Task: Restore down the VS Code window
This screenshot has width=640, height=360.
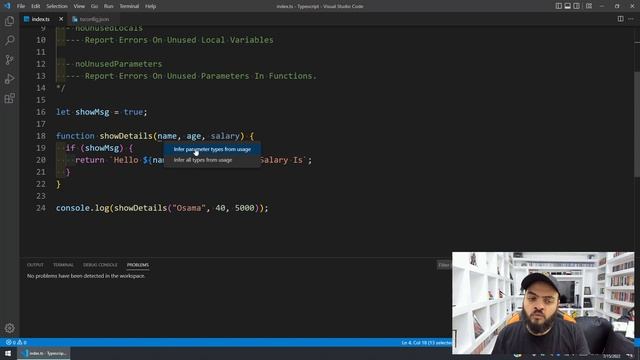Action: coord(617,6)
